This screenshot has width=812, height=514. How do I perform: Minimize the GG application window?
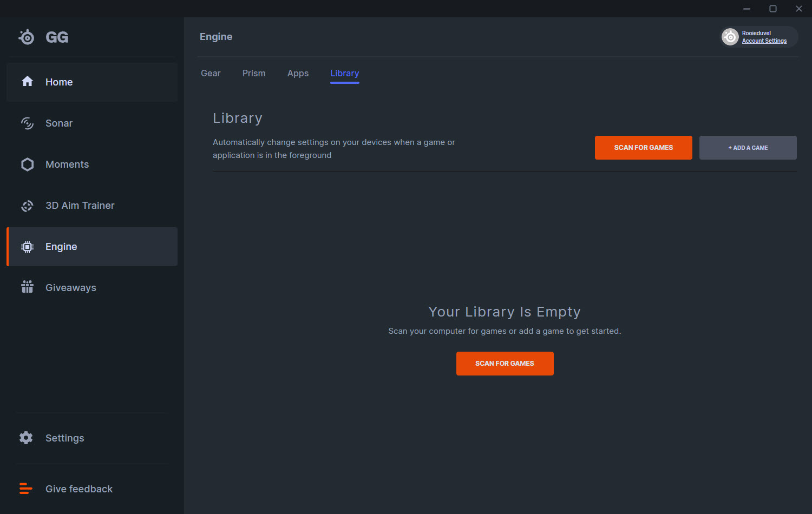(x=747, y=9)
